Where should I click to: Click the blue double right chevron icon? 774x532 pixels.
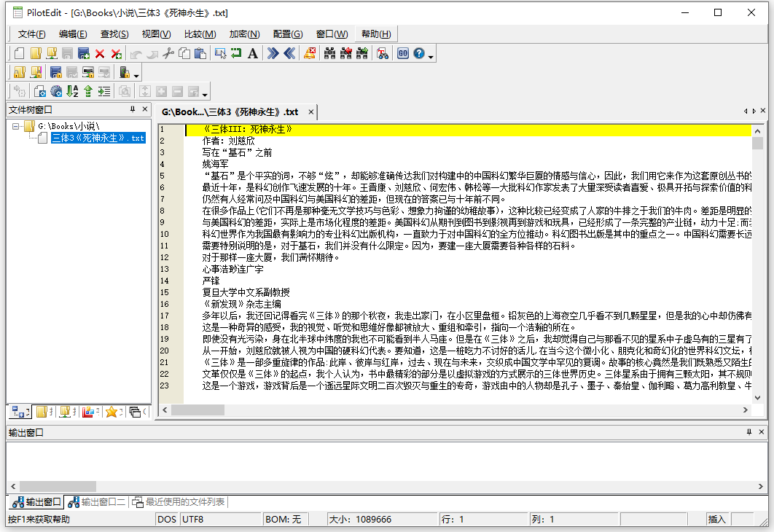click(273, 53)
